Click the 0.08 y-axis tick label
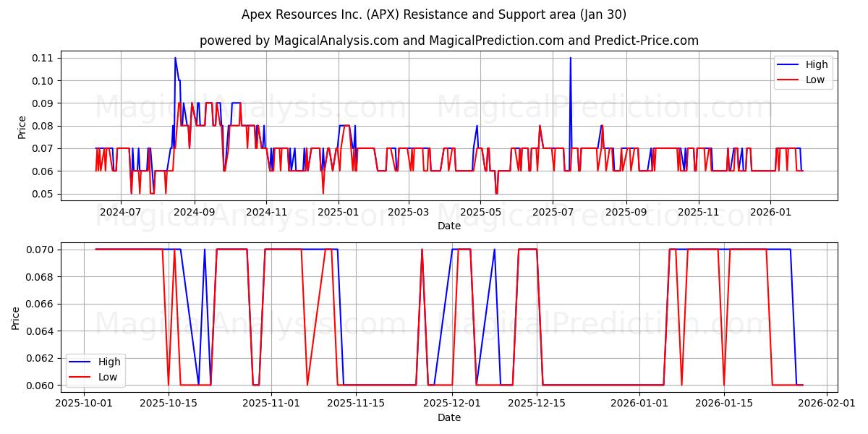Viewport: 868px width, 434px height. (43, 126)
